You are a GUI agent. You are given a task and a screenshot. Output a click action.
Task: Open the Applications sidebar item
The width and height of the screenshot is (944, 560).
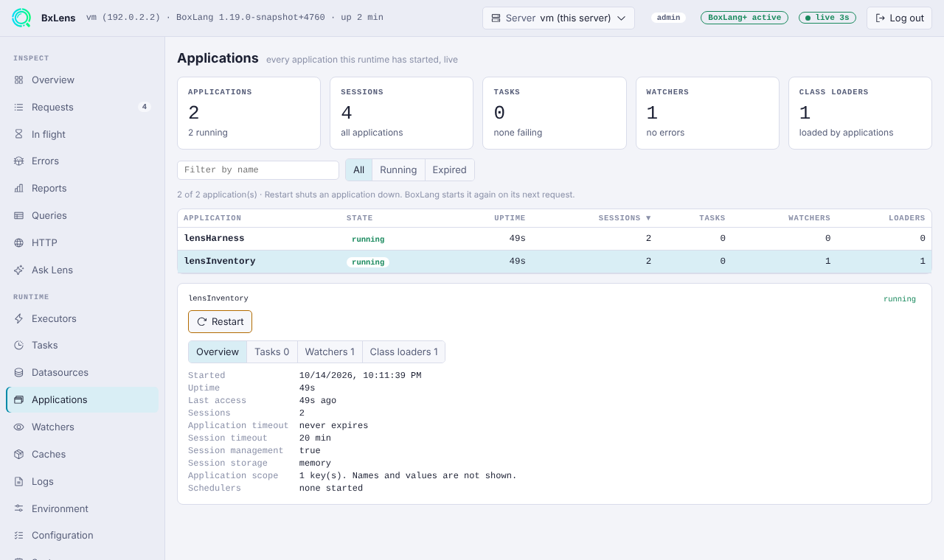pos(82,399)
